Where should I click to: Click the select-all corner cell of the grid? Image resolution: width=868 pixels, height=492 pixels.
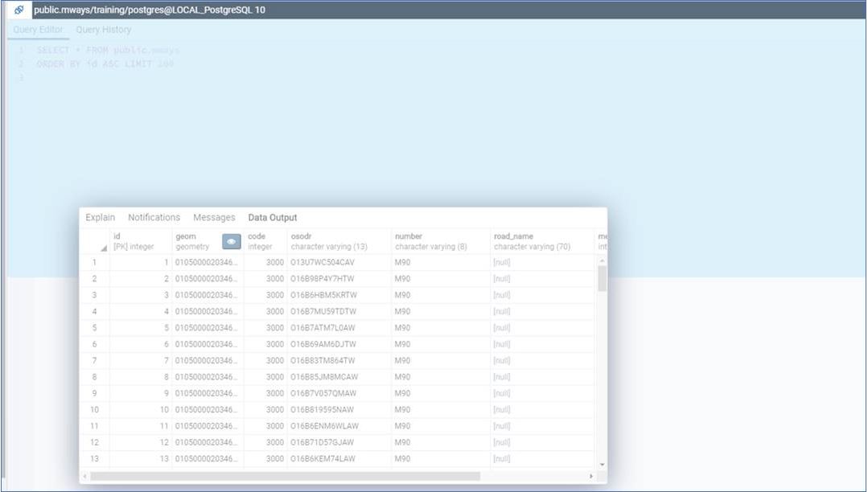94,241
